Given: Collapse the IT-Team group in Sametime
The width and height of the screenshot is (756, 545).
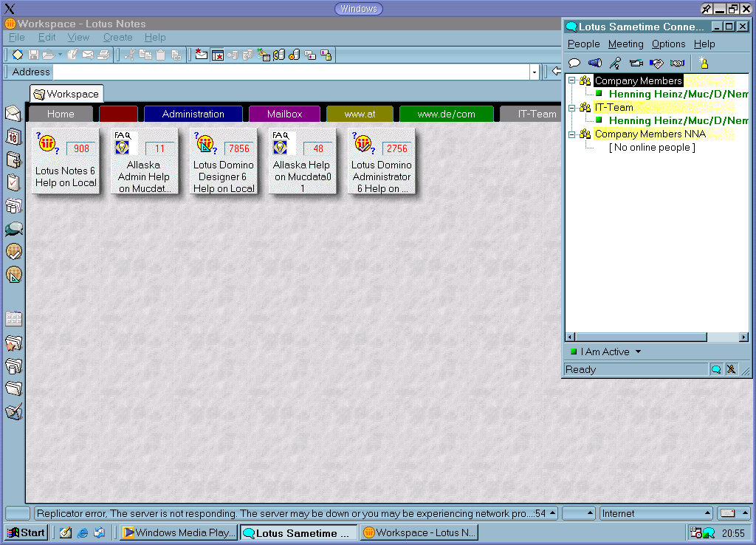Looking at the screenshot, I should pos(572,108).
